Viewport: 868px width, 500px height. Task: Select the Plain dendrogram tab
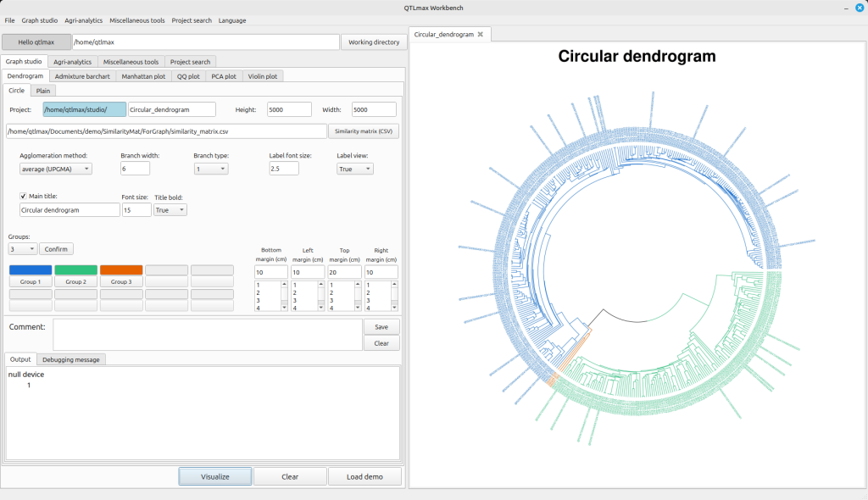pyautogui.click(x=43, y=90)
